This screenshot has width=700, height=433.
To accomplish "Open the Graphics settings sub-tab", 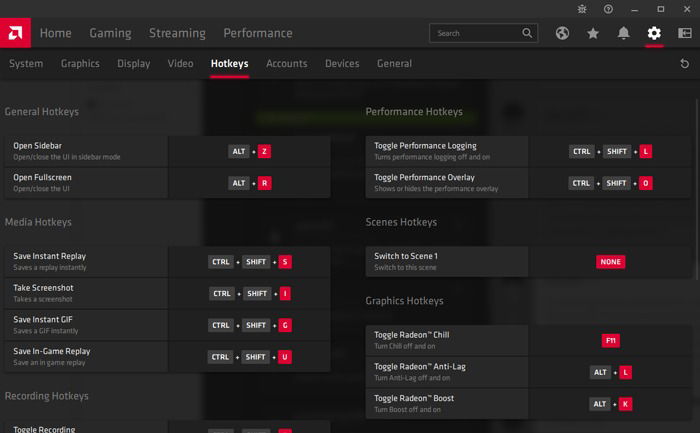I will point(80,64).
